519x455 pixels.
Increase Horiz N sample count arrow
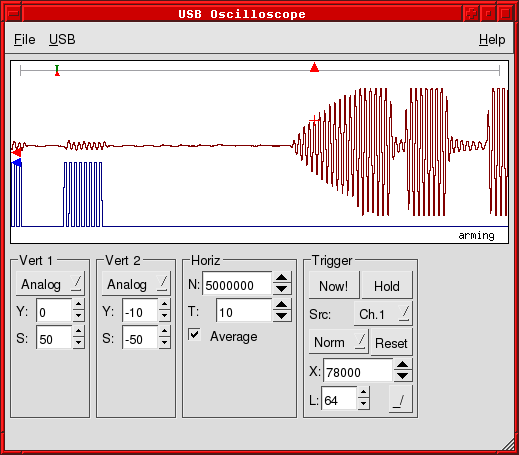[282, 278]
